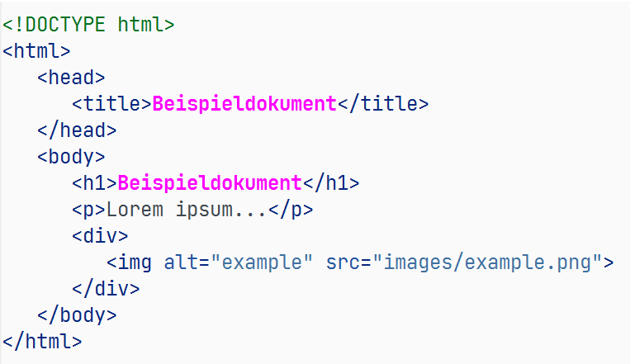Click the closing </p> tag
Viewport: 630px width, 364px height.
pyautogui.click(x=291, y=210)
